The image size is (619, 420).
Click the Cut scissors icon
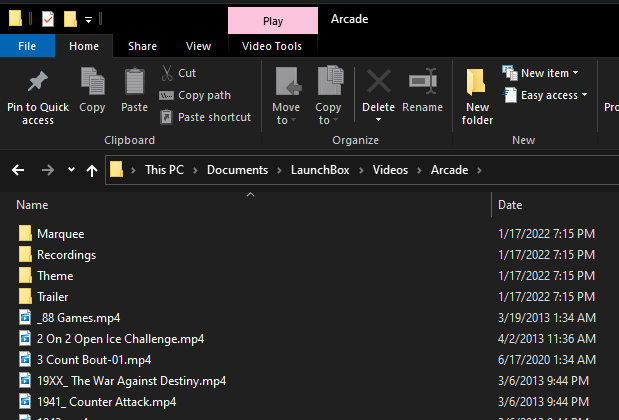click(167, 73)
